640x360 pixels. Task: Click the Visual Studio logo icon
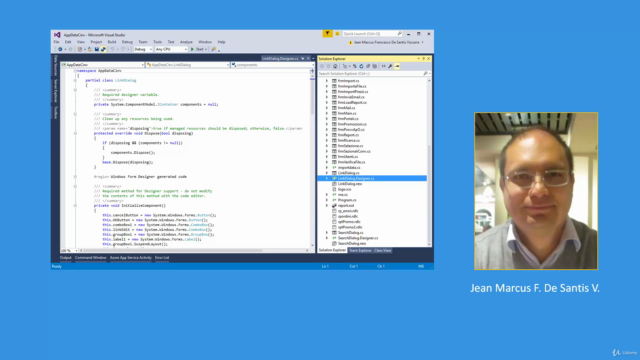(x=57, y=35)
